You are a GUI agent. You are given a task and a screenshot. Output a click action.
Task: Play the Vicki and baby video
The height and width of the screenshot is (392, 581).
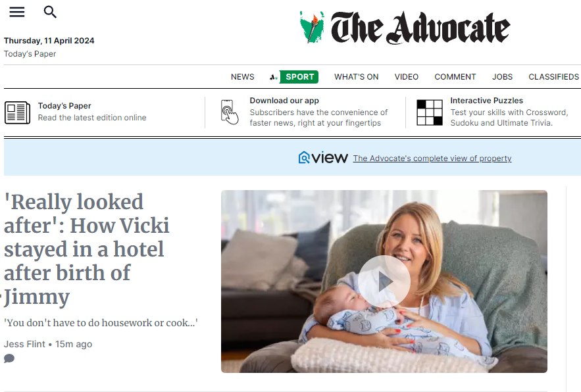pyautogui.click(x=384, y=282)
